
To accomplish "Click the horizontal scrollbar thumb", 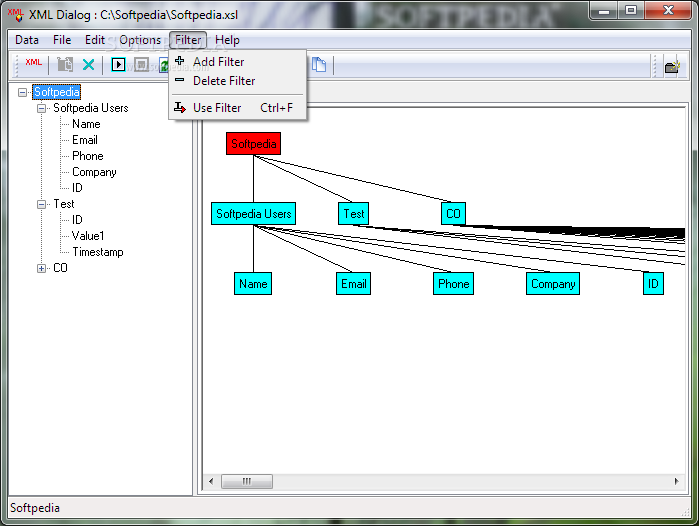I will (x=247, y=481).
